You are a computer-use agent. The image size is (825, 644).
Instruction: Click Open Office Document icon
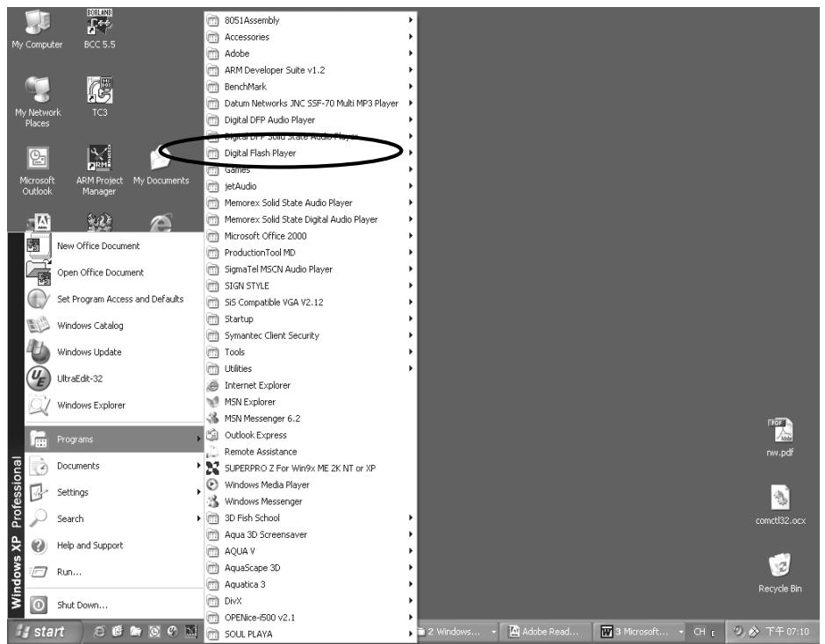click(x=39, y=273)
